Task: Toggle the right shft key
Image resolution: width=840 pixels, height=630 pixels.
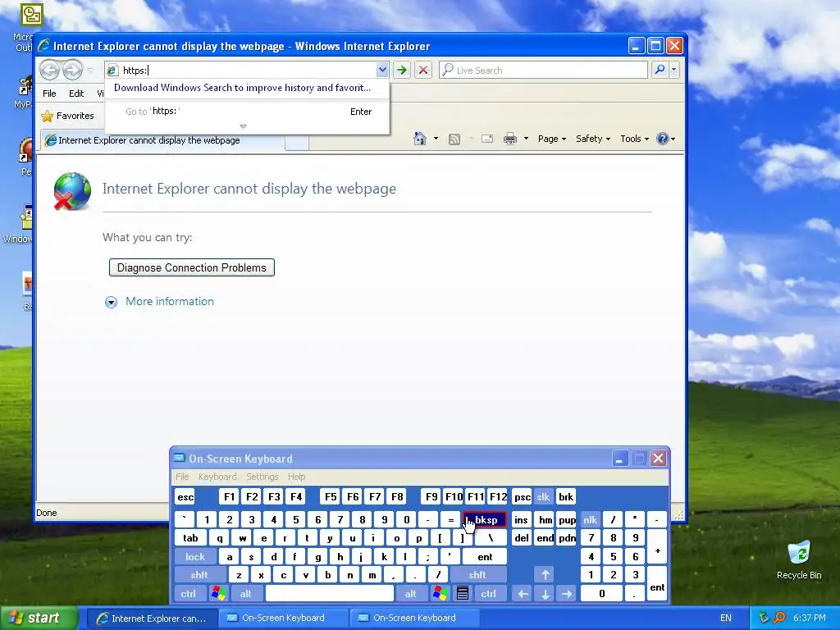Action: click(477, 575)
